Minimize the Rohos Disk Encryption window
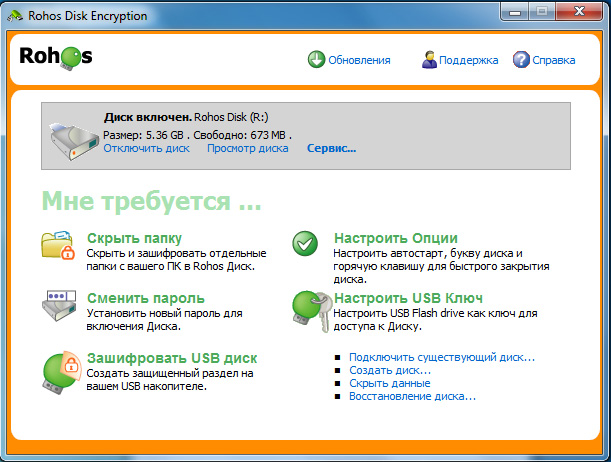611x462 pixels. coord(515,12)
